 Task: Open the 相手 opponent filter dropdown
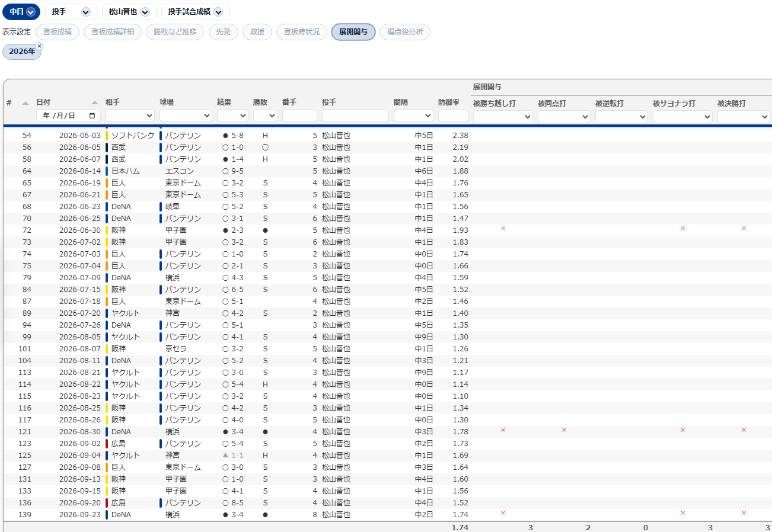coord(130,116)
